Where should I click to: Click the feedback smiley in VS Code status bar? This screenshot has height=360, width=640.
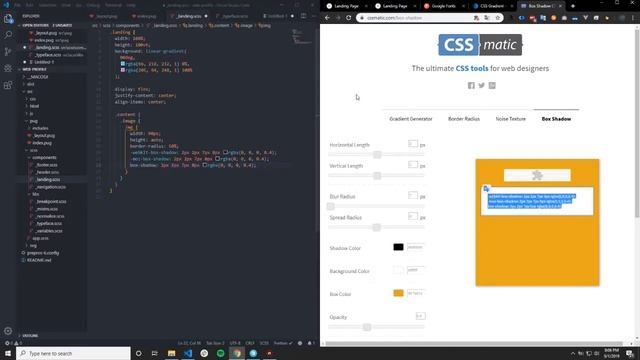(x=300, y=343)
